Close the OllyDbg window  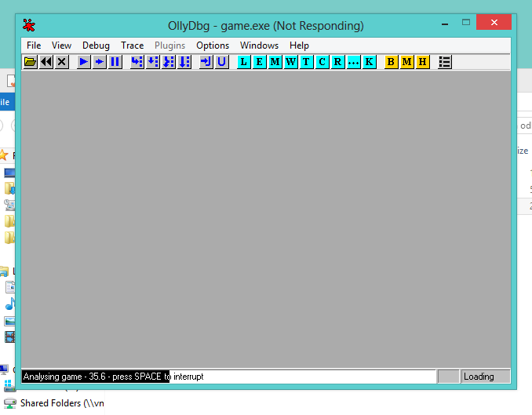point(494,23)
